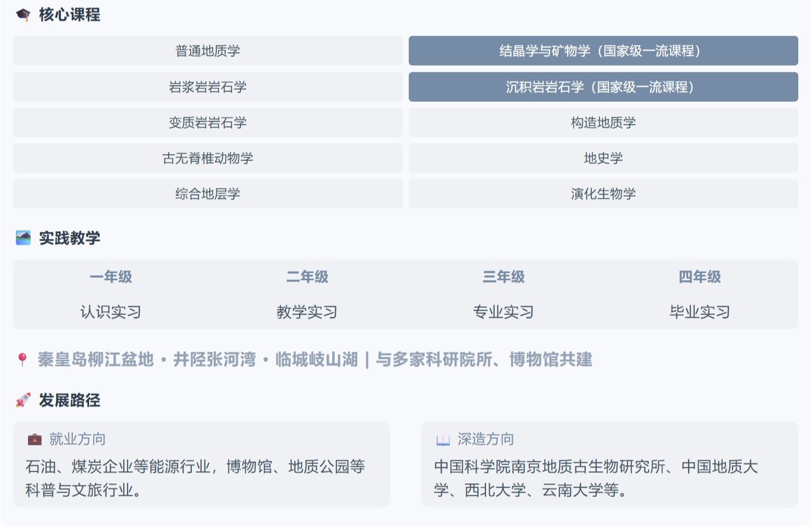Open the 演化生物学 course
This screenshot has width=812, height=526.
click(x=603, y=193)
